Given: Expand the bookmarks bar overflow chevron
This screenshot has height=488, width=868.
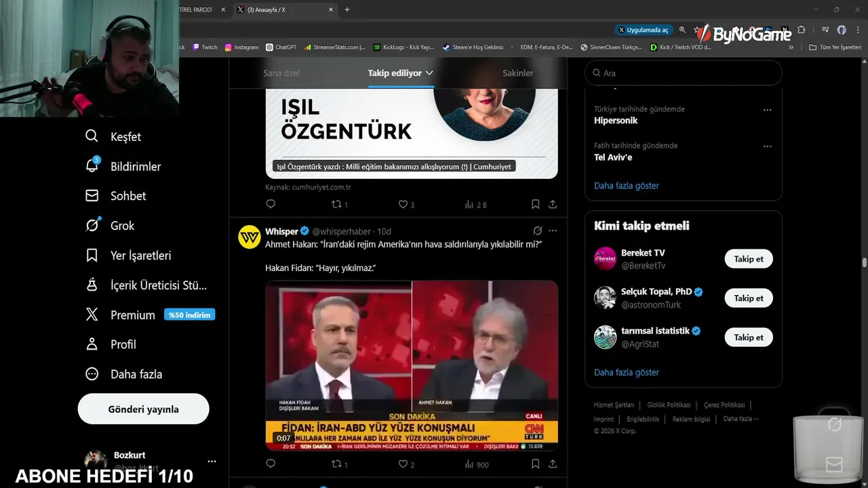Looking at the screenshot, I should [791, 47].
